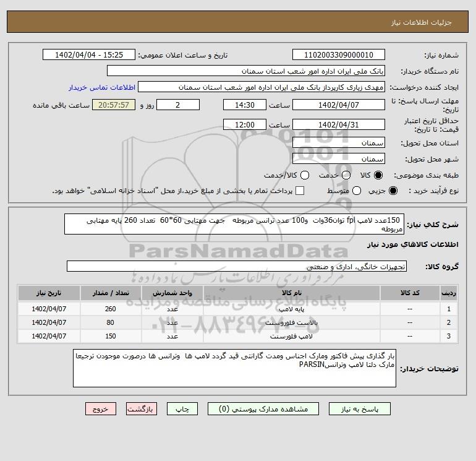The image size is (476, 461).
Task: Click the شهر محل تحویل field
Action: pyautogui.click(x=339, y=158)
